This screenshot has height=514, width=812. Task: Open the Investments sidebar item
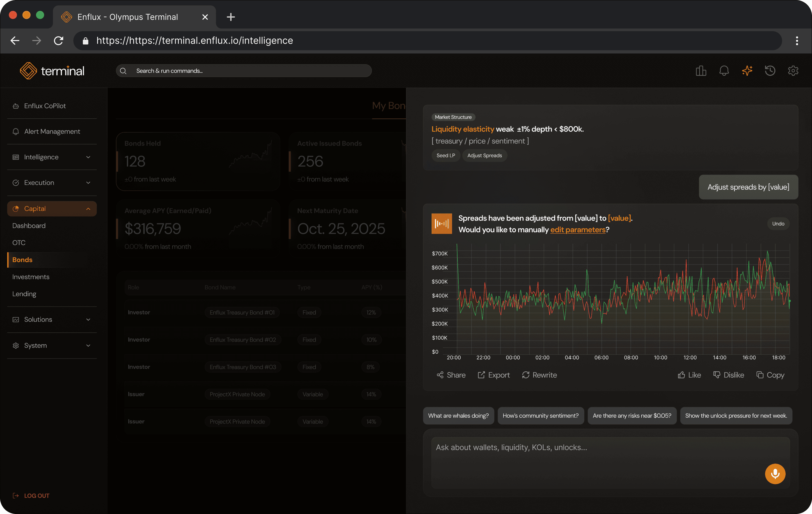(x=31, y=277)
